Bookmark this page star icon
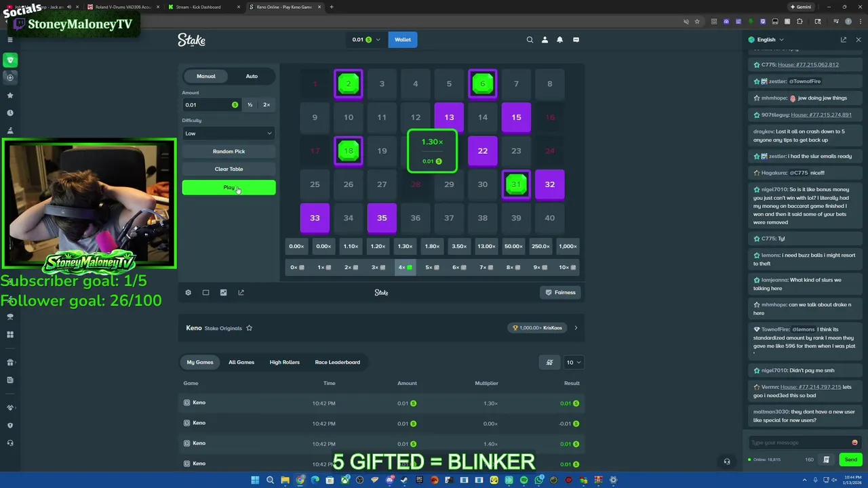The width and height of the screenshot is (868, 488). click(x=697, y=22)
